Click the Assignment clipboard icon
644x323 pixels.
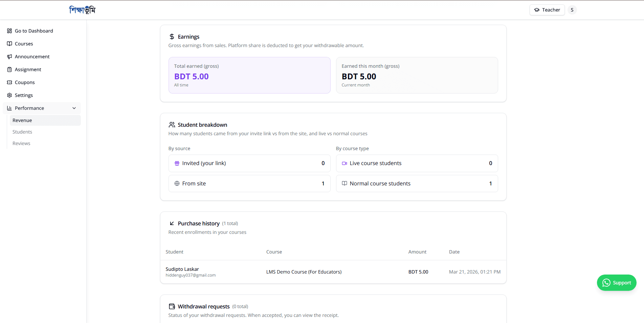[9, 69]
